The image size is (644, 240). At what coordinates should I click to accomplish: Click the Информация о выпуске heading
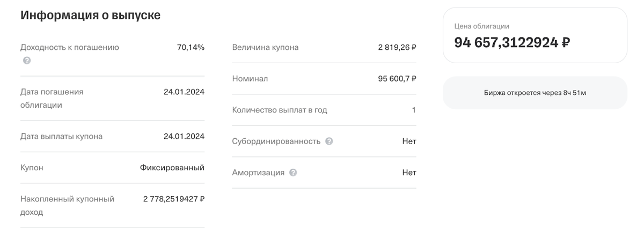point(90,15)
